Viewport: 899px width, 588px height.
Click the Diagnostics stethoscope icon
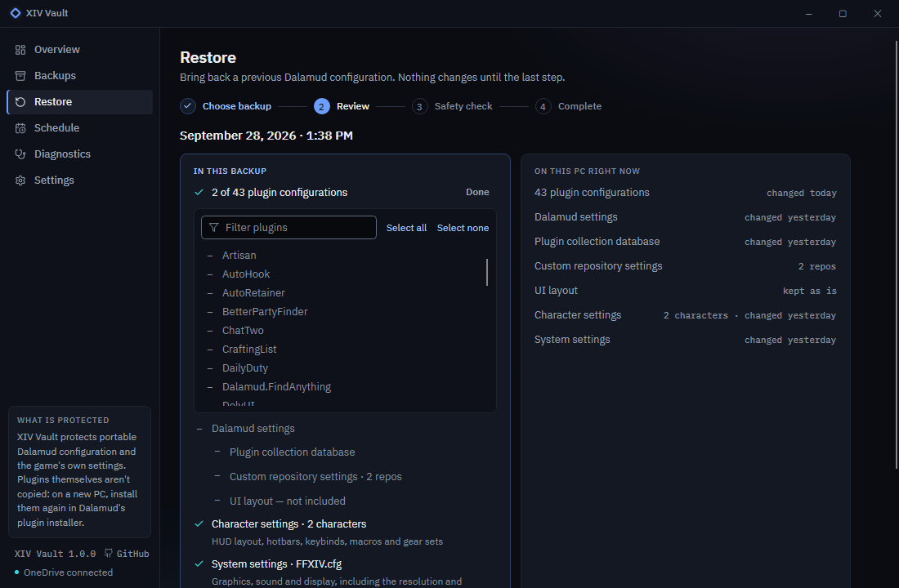tap(20, 154)
